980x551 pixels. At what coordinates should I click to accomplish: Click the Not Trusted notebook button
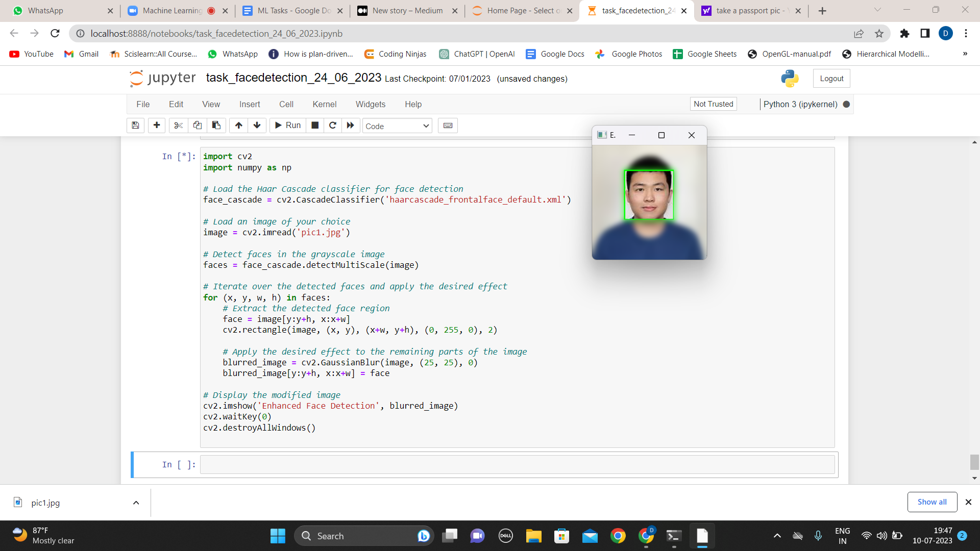(x=713, y=104)
